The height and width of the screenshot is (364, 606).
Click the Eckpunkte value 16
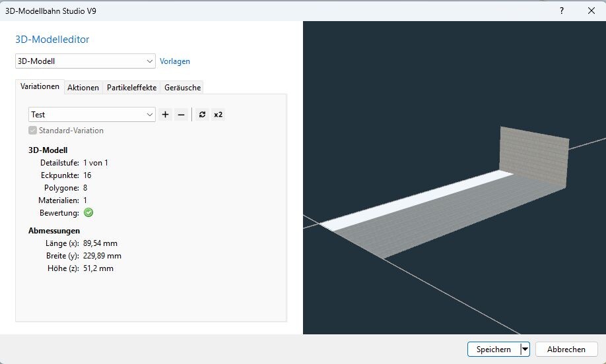point(87,175)
